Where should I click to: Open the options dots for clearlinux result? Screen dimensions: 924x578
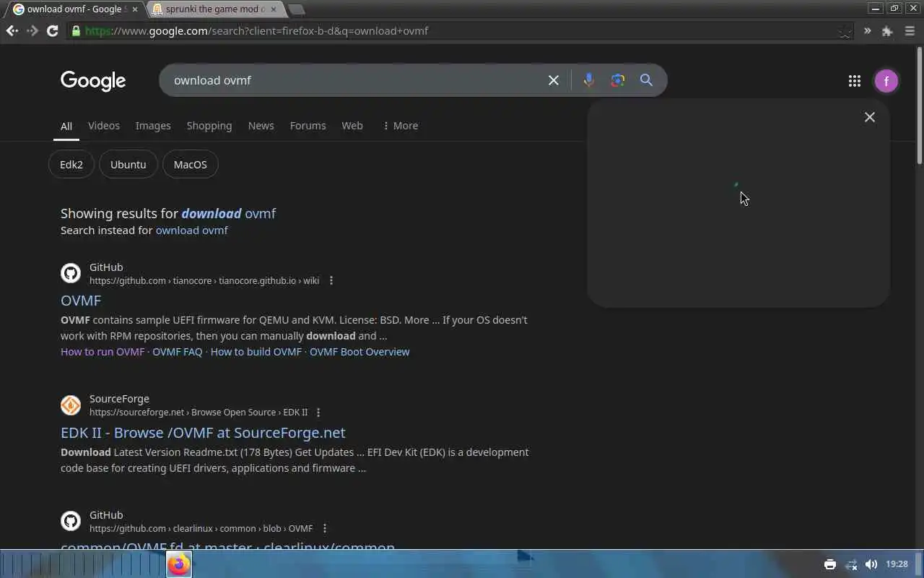(325, 528)
